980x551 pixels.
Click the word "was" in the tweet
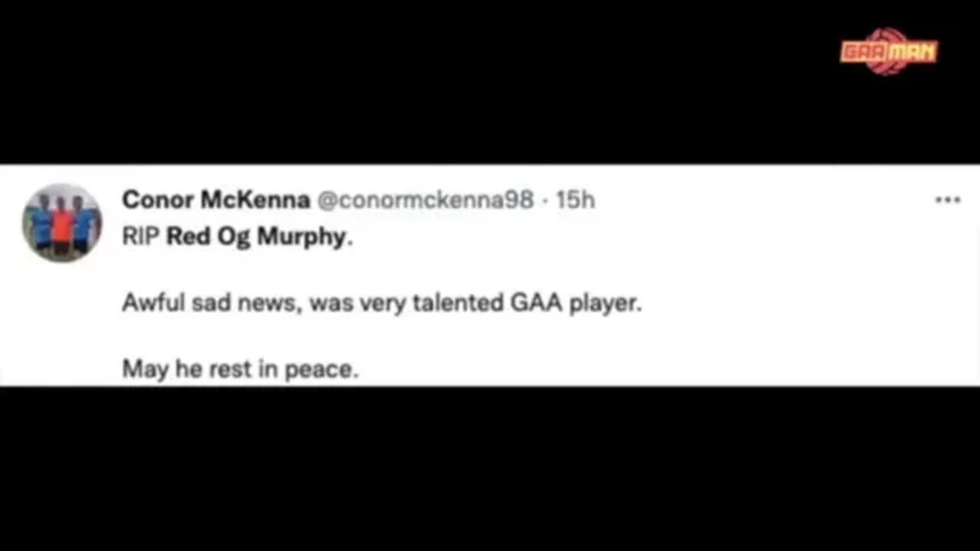pyautogui.click(x=333, y=304)
